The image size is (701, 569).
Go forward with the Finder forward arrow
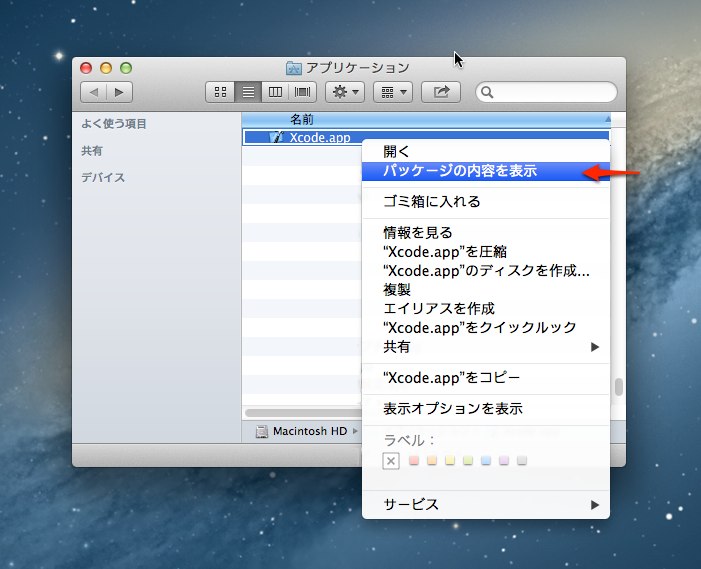coord(119,93)
